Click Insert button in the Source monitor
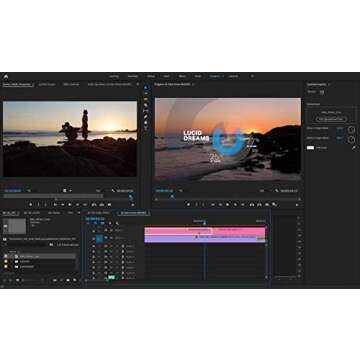The image size is (360, 360). pyautogui.click(x=94, y=204)
